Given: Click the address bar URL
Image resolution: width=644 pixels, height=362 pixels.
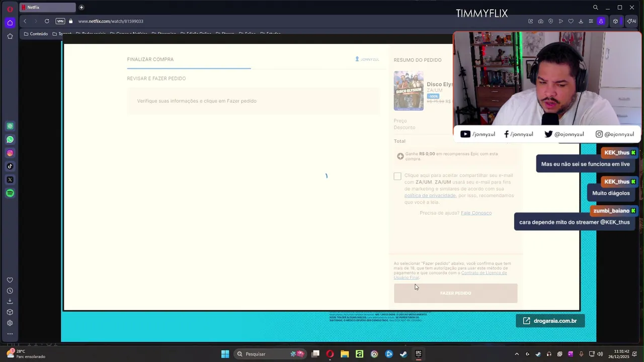Looking at the screenshot, I should [111, 21].
